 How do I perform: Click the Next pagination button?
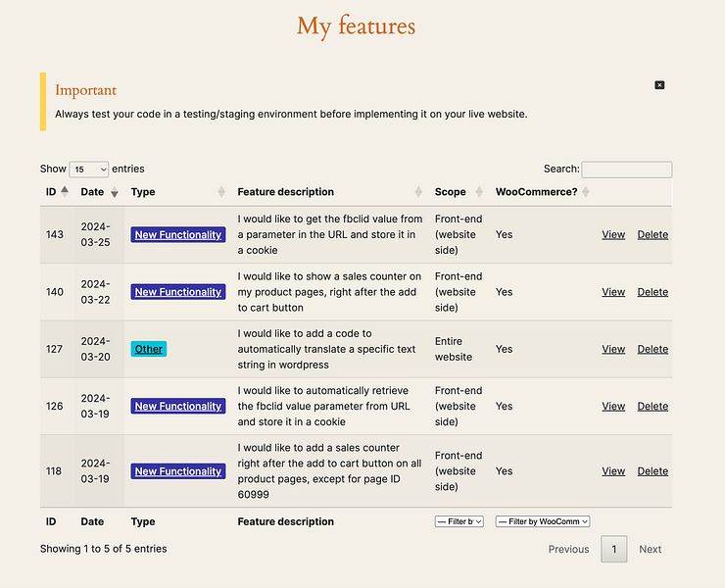coord(650,549)
